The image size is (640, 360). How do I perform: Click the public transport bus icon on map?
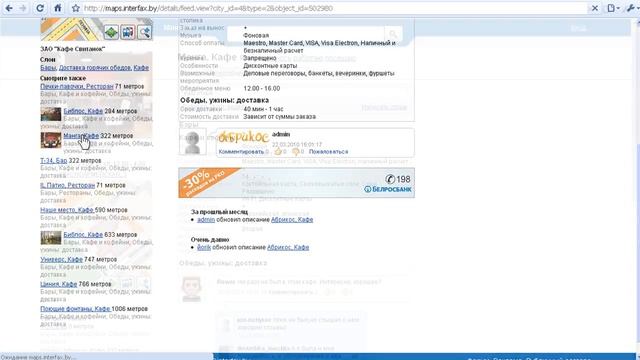point(128,32)
